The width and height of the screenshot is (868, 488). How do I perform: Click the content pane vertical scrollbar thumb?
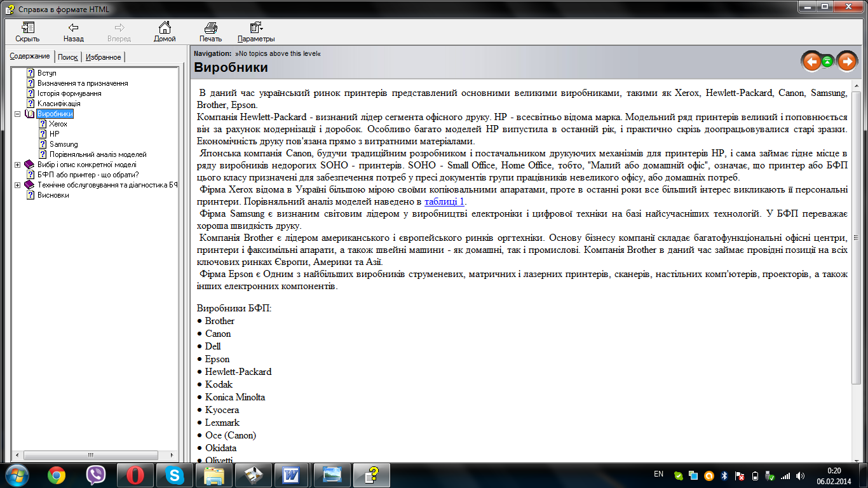(856, 237)
